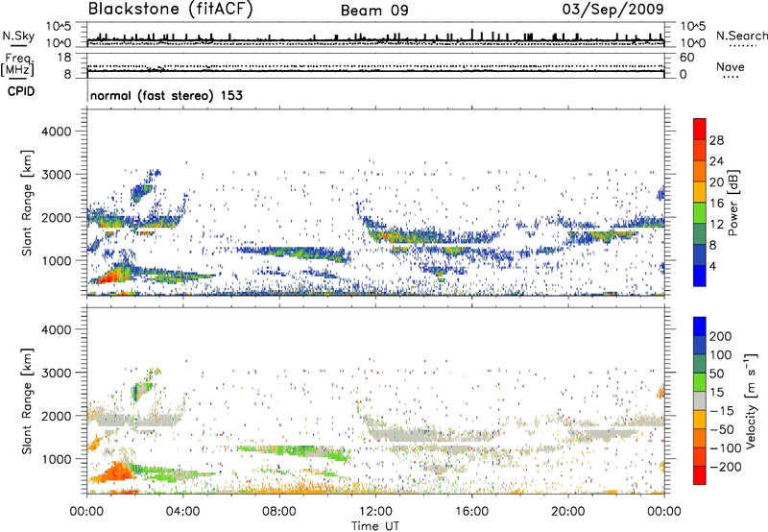Click the frequency axis value 18

tap(65, 58)
